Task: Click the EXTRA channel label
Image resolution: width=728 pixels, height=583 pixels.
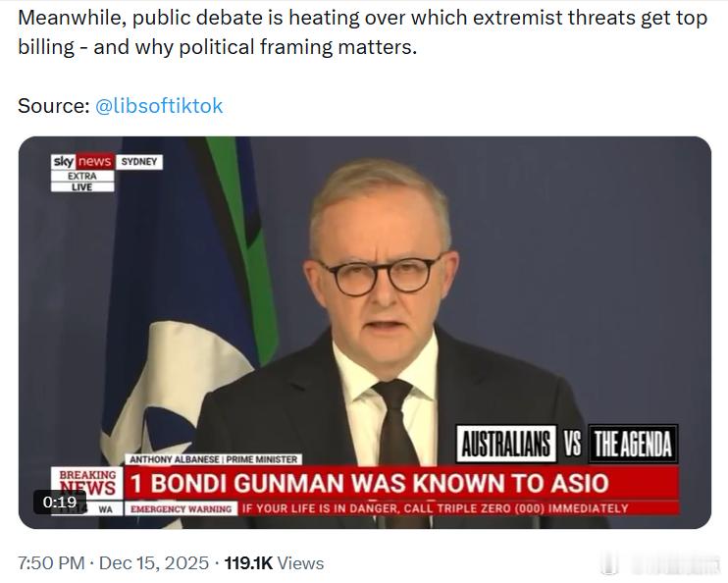Action: coord(82,176)
